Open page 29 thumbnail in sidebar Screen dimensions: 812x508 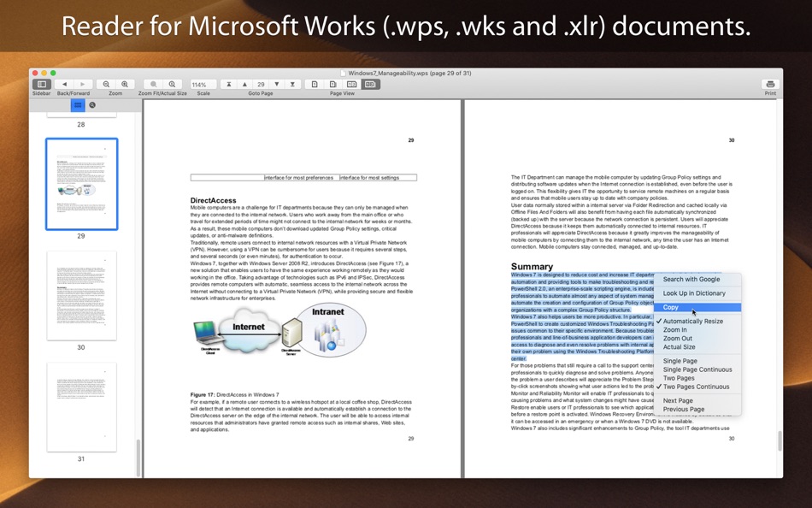tap(82, 184)
